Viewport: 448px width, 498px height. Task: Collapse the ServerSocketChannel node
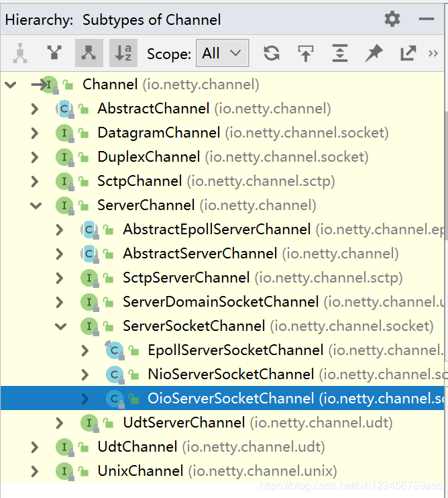point(60,326)
